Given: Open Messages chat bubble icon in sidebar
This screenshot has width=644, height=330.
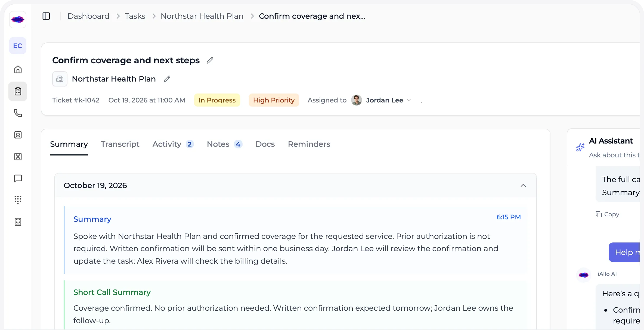Looking at the screenshot, I should pyautogui.click(x=18, y=178).
